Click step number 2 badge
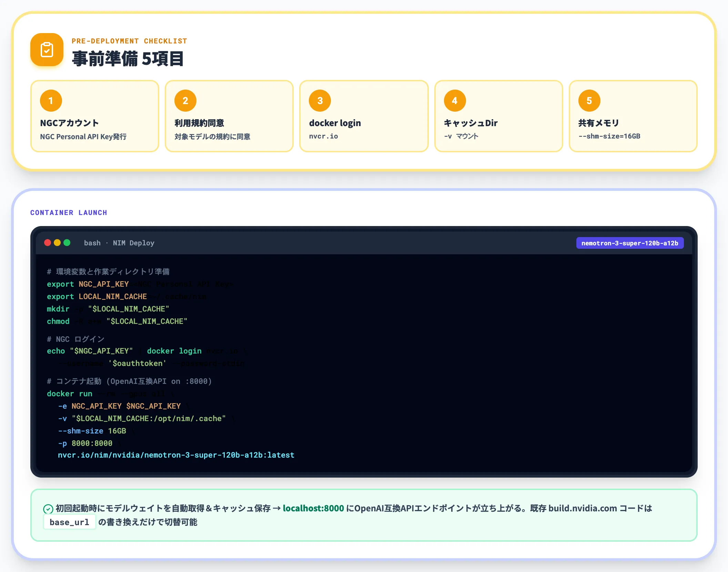This screenshot has height=572, width=728. pos(185,101)
